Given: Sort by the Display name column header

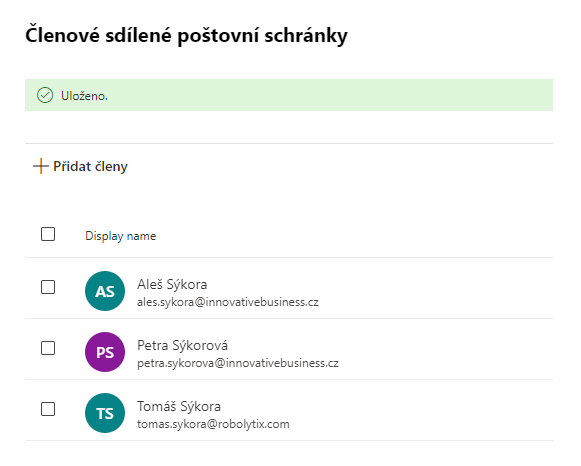Looking at the screenshot, I should pos(120,236).
